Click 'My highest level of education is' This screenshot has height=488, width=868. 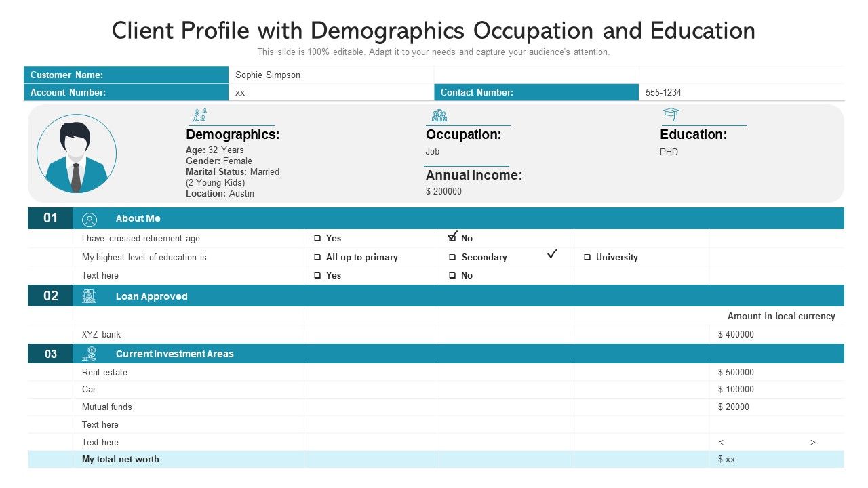144,258
